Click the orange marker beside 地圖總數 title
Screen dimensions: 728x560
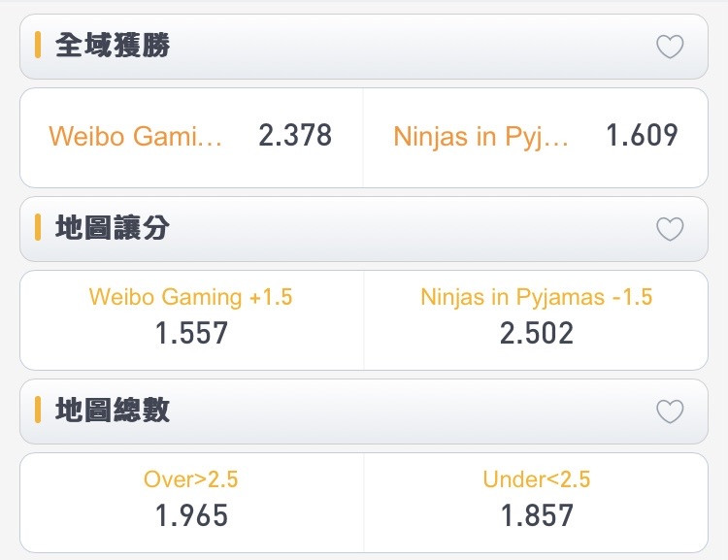coord(38,410)
